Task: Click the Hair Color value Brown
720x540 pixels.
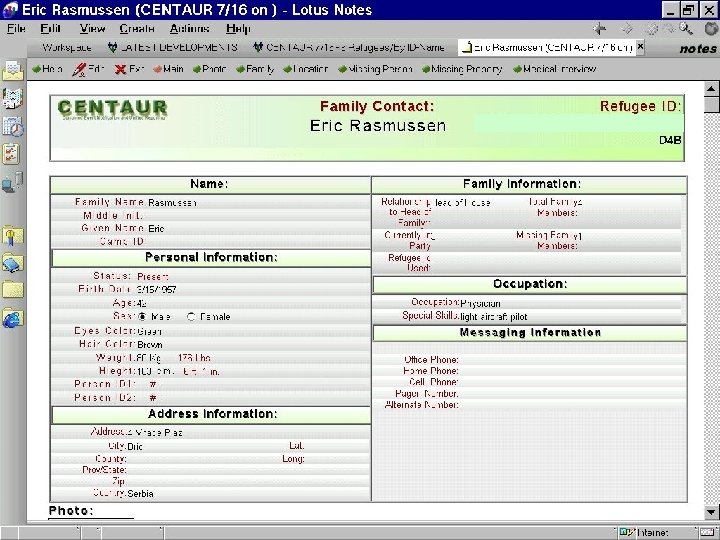Action: (150, 345)
